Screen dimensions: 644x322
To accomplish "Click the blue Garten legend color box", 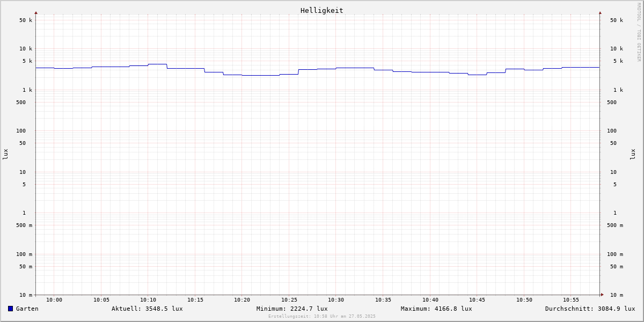I will [10, 309].
